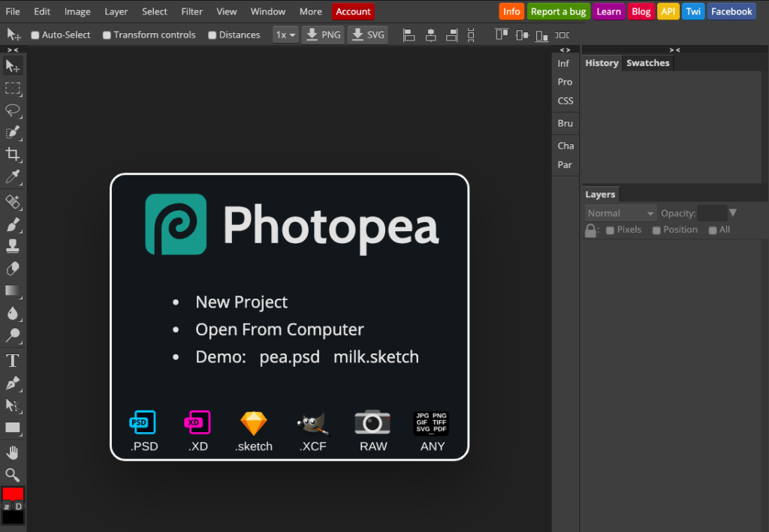This screenshot has height=532, width=769.
Task: Select the Spot Healing tool
Action: [x=13, y=202]
